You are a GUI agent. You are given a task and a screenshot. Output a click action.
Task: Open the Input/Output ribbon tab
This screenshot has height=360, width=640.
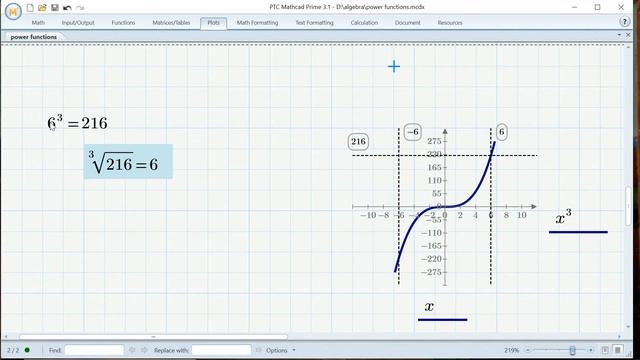(78, 23)
